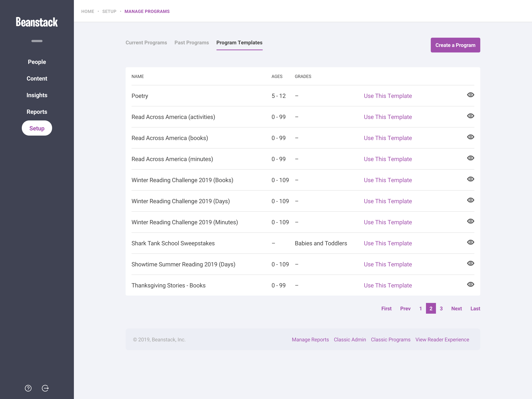Click the Poetry template name

(x=140, y=96)
